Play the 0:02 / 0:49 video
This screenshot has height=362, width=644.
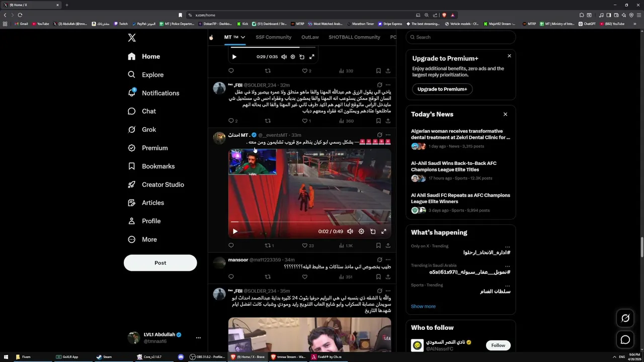coord(235,231)
